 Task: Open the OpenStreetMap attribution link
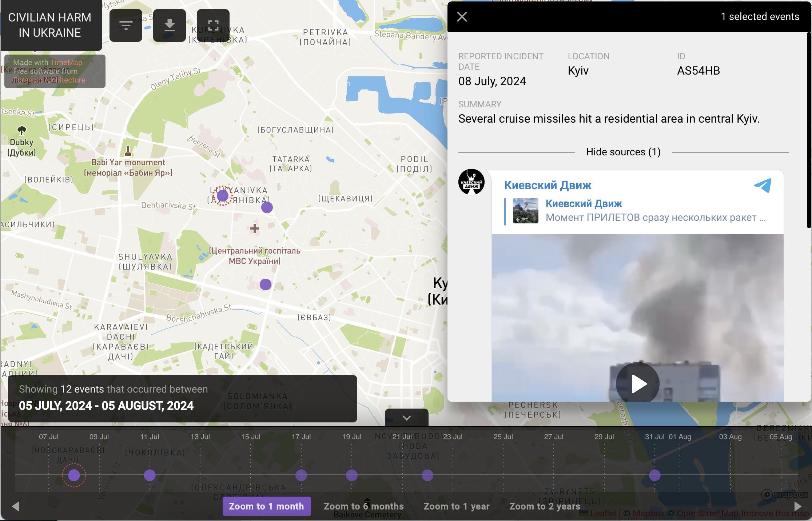point(708,513)
